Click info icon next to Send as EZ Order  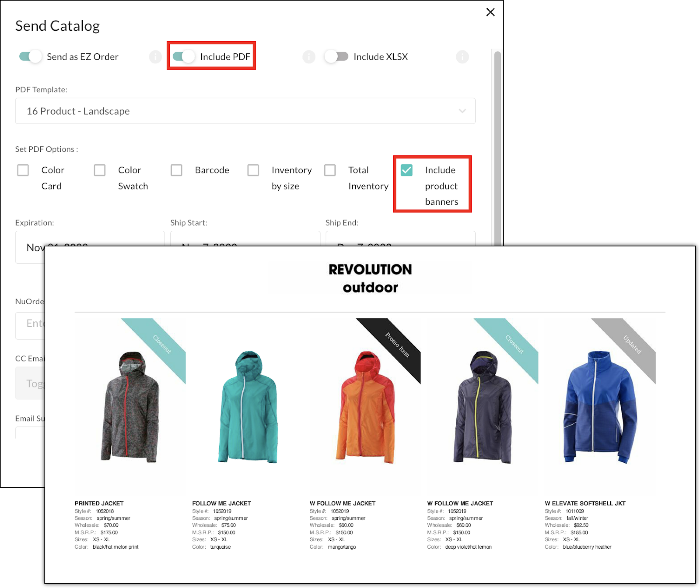[155, 57]
